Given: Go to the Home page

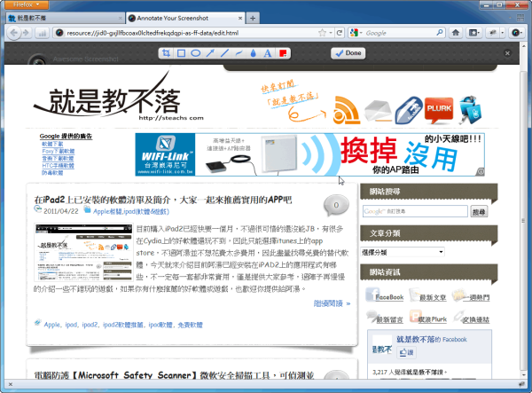Looking at the screenshot, I should point(456,33).
